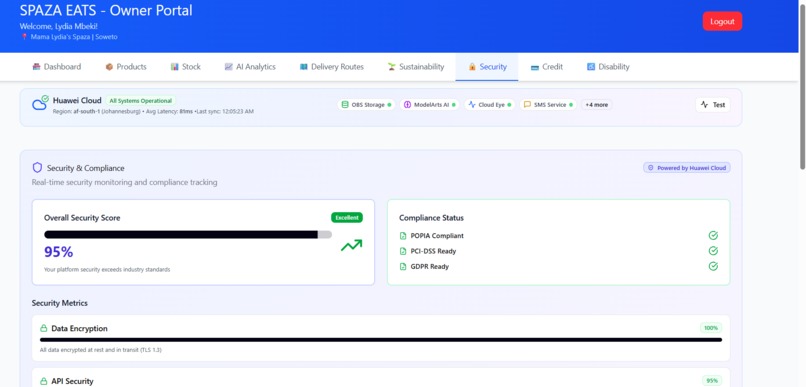Image resolution: width=806 pixels, height=387 pixels.
Task: Open the Dashboard tab
Action: pos(57,67)
